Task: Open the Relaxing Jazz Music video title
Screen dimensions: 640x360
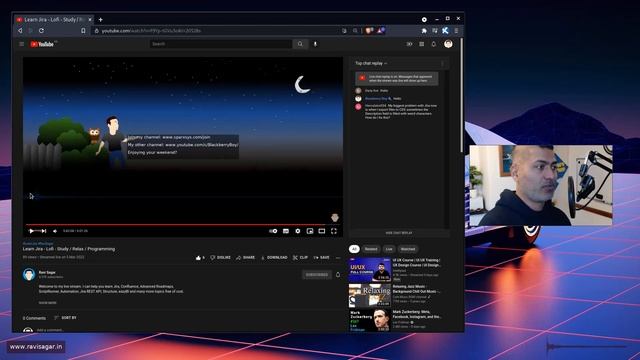Action: (416, 289)
